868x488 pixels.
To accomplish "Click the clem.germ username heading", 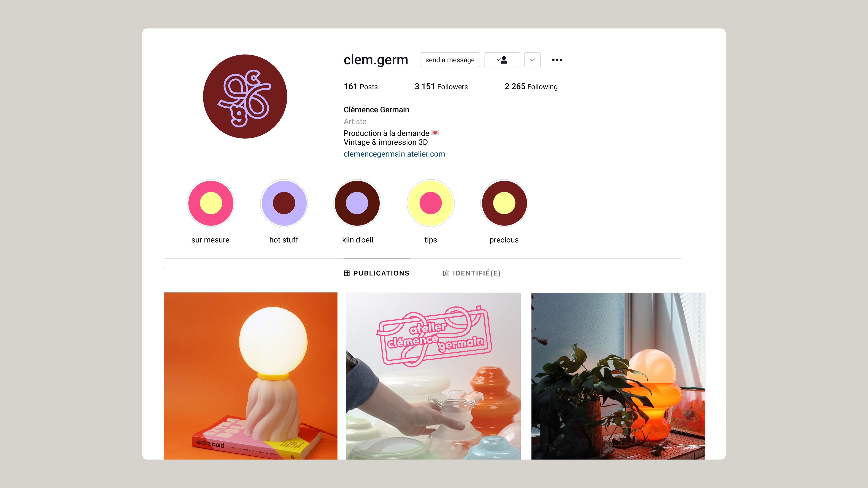I will (376, 60).
